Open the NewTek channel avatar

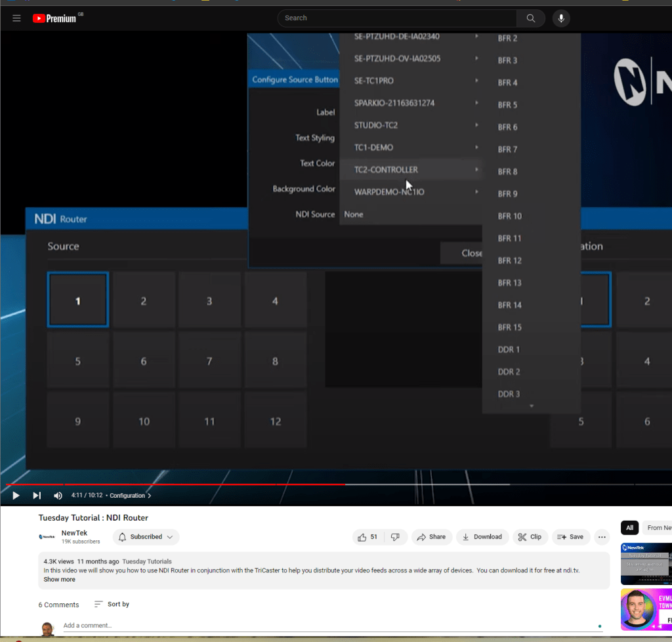click(47, 536)
